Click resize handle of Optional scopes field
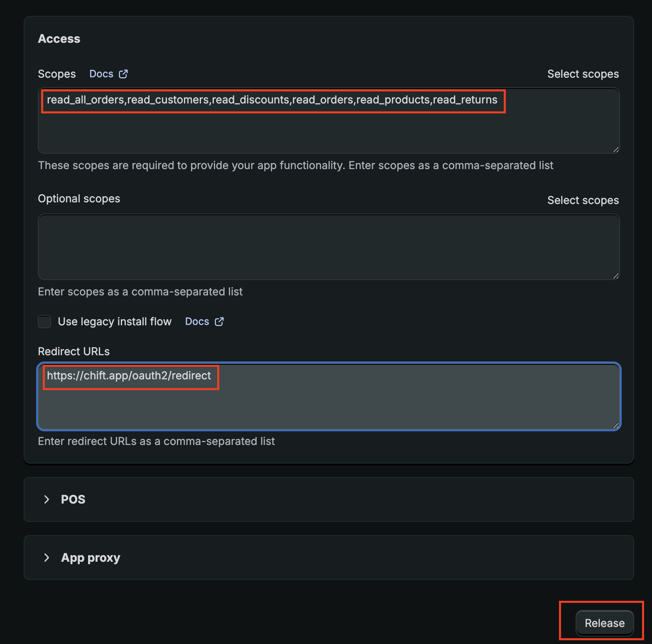Image resolution: width=652 pixels, height=644 pixels. 615,276
